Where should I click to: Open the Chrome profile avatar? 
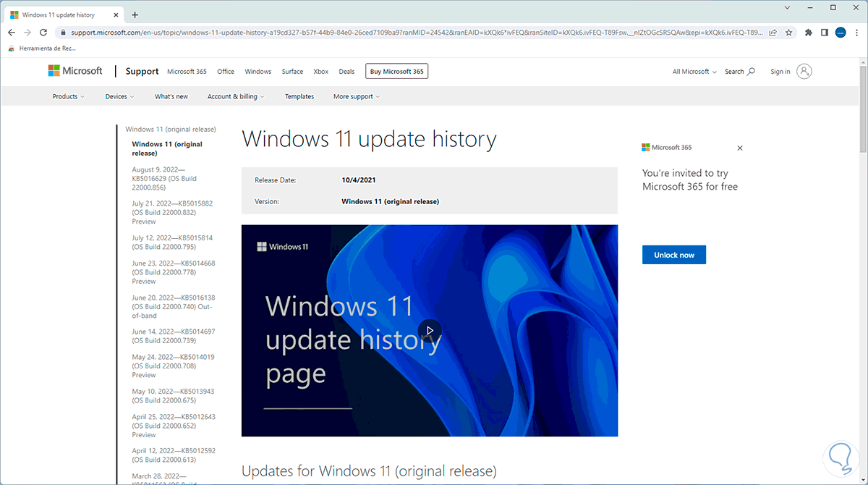click(841, 33)
